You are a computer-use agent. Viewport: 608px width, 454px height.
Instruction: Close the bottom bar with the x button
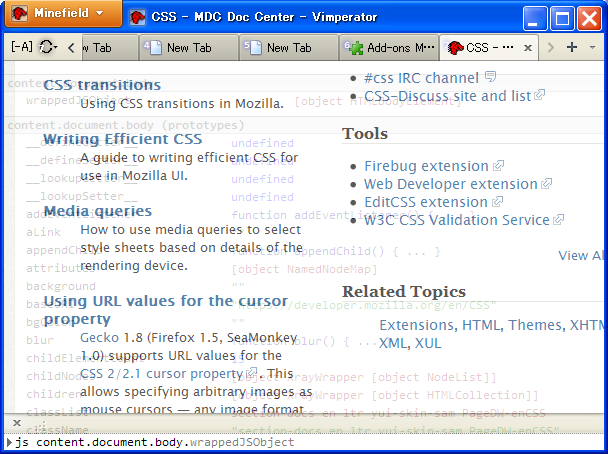point(17,423)
